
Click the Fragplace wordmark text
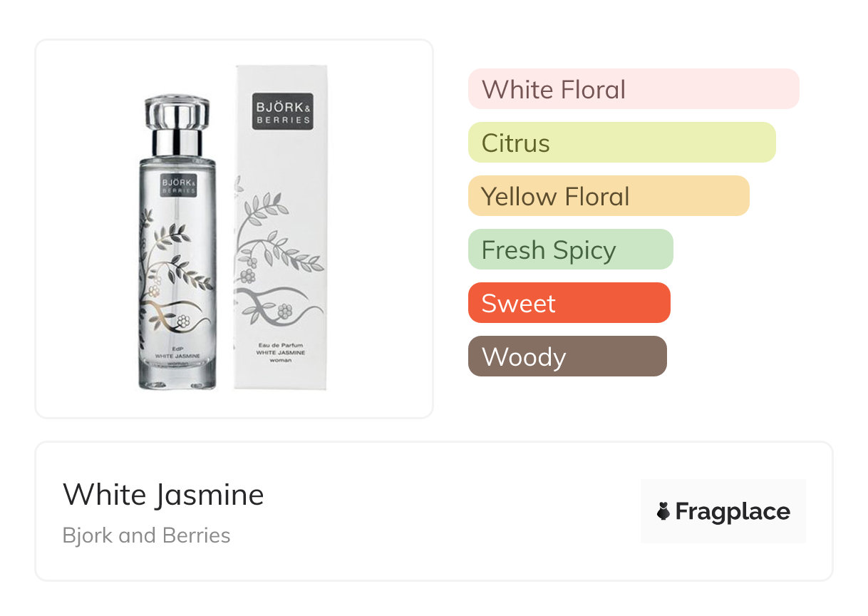(x=733, y=511)
